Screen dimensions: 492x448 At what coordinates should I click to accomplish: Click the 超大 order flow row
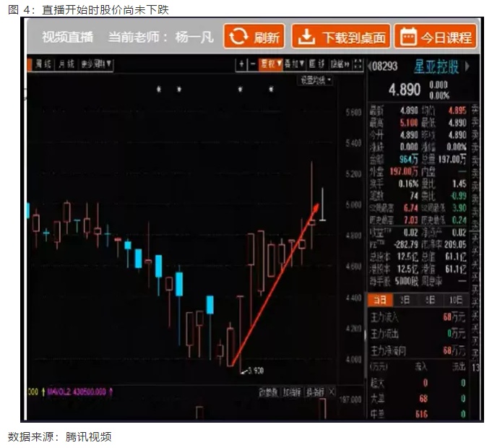point(418,383)
